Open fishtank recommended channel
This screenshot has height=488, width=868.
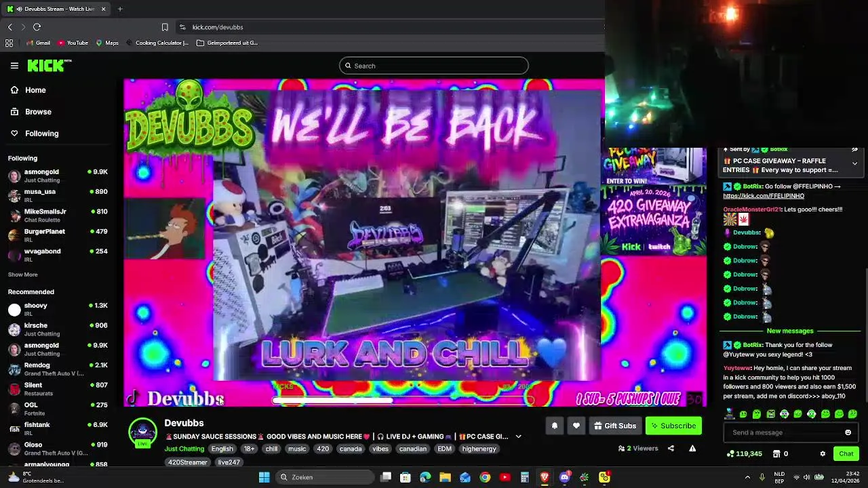(58, 428)
